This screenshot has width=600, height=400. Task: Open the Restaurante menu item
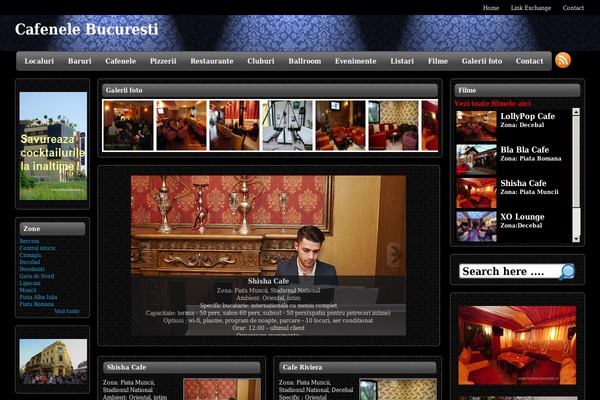coord(212,61)
